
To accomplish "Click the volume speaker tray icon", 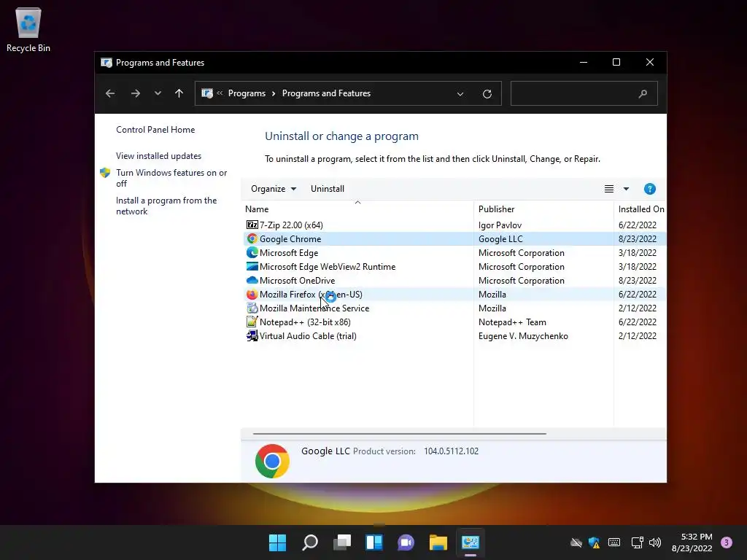I will 655,542.
